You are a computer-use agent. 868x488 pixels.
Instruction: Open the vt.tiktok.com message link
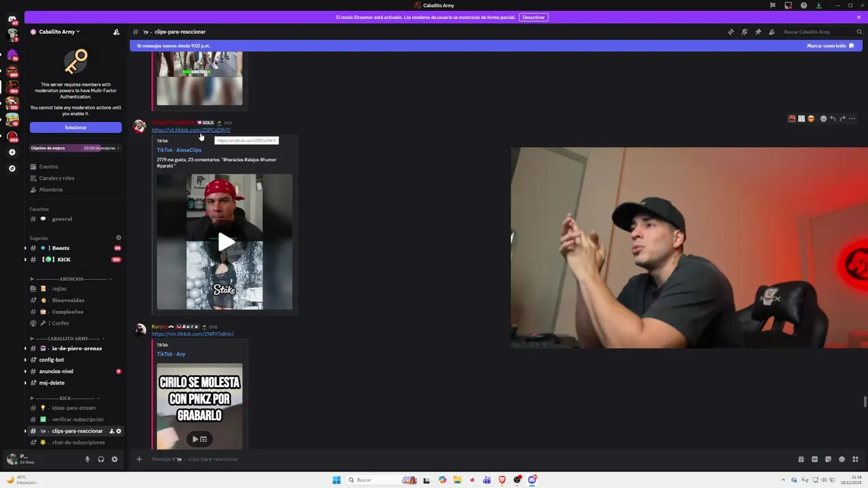[191, 130]
